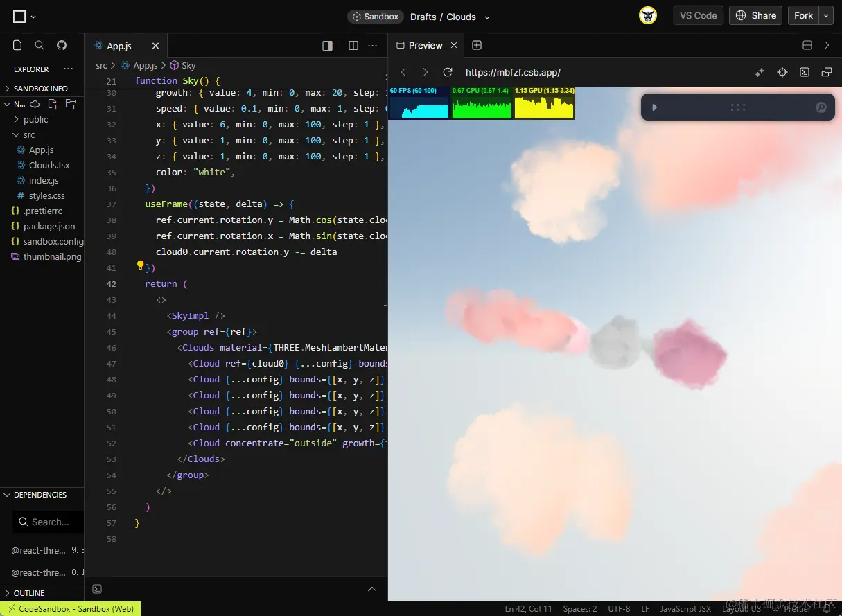The width and height of the screenshot is (842, 616).
Task: Click the right chevron above the preview
Action: pyautogui.click(x=827, y=45)
